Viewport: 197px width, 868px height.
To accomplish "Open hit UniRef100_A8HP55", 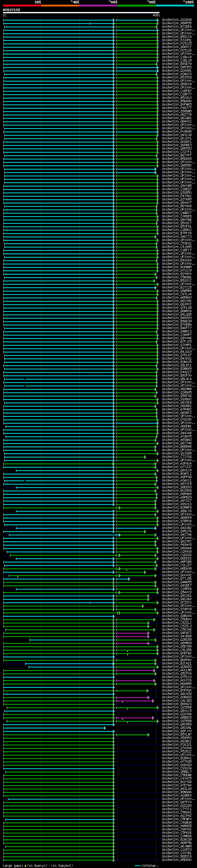I will 177,23.
